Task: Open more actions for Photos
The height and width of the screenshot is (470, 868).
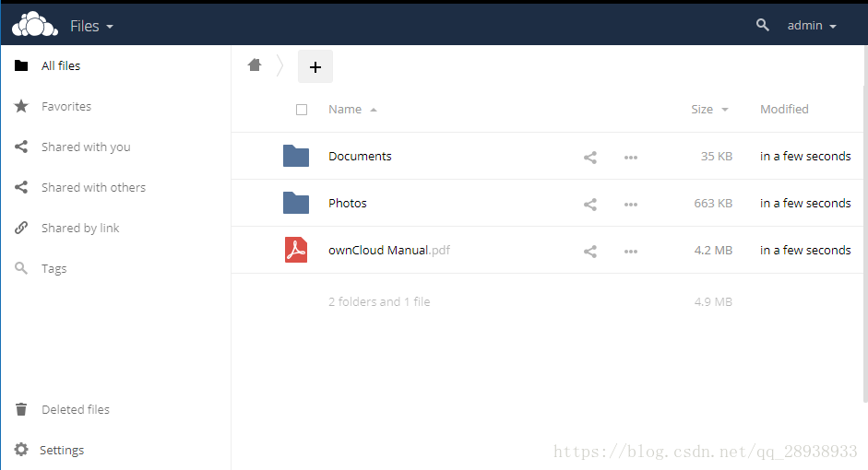Action: [631, 205]
